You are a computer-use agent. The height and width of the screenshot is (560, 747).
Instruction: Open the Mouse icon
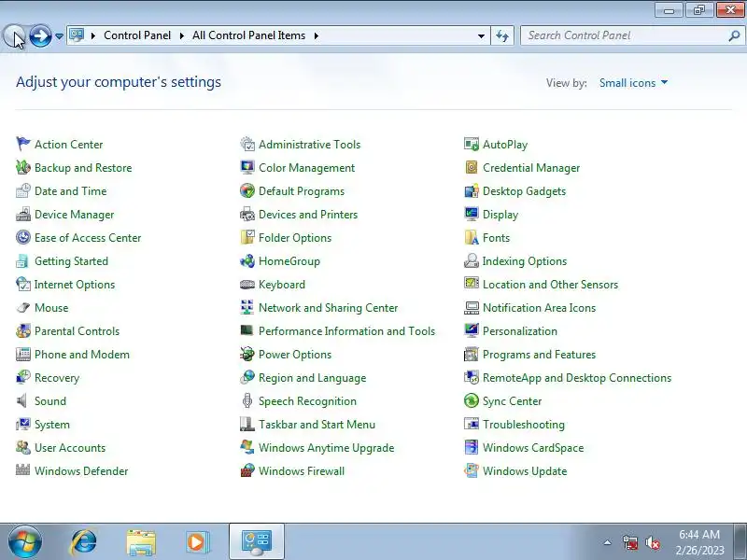[22, 307]
